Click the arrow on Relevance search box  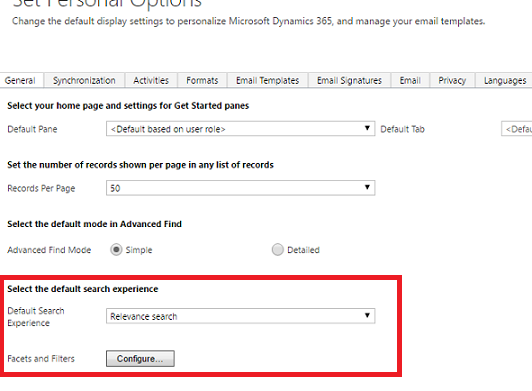[x=367, y=316]
